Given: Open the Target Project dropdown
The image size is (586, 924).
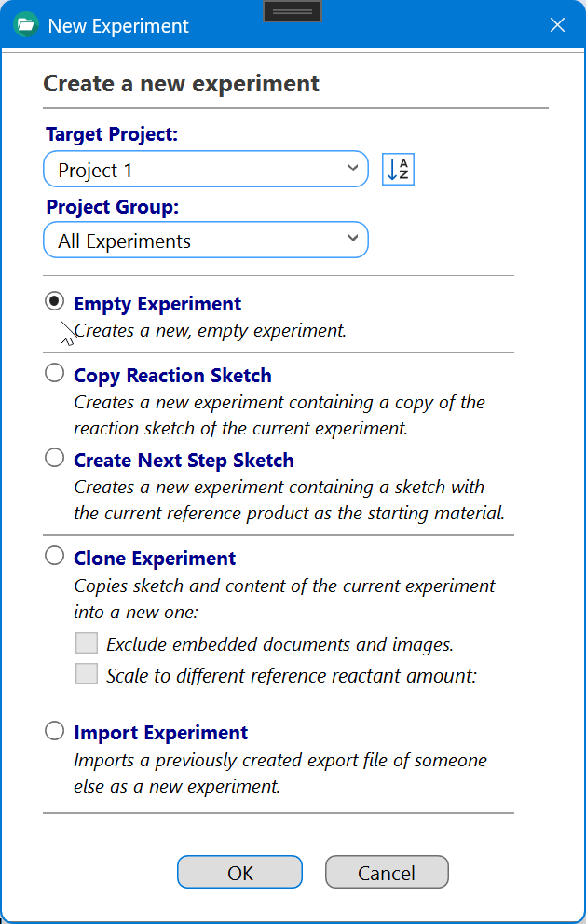Looking at the screenshot, I should [x=205, y=170].
